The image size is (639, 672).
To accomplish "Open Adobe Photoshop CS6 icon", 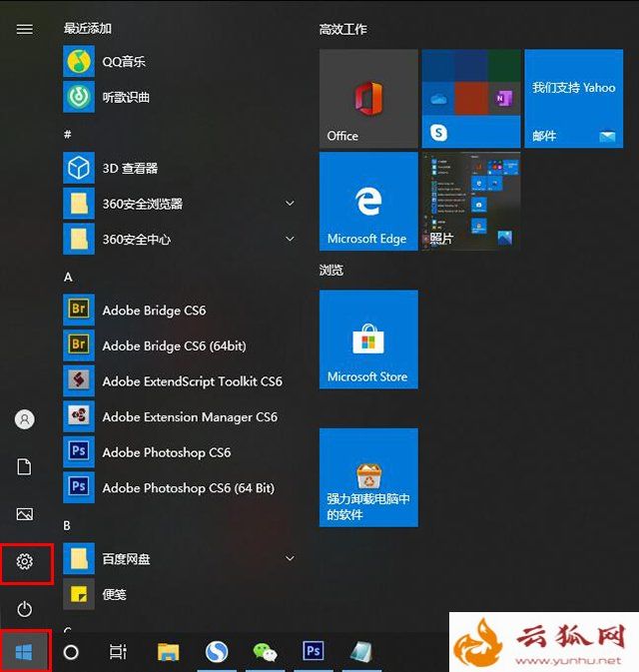I will pyautogui.click(x=79, y=451).
